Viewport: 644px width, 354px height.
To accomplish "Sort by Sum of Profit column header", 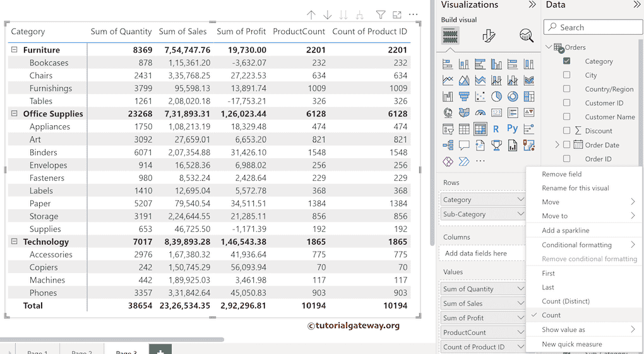I will tap(241, 31).
